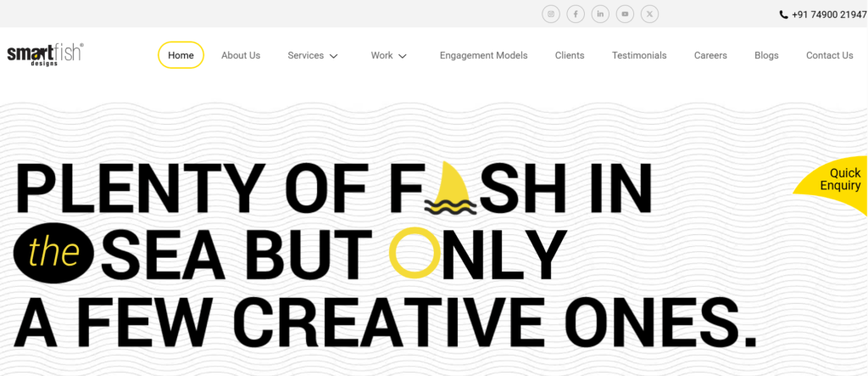Open the Quick Enquiry tab
The width and height of the screenshot is (868, 376).
tap(837, 180)
